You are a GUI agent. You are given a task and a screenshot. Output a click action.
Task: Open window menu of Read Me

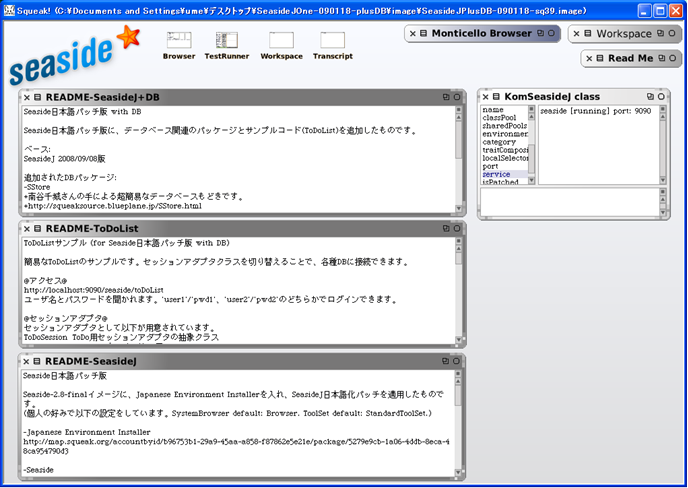coord(600,58)
